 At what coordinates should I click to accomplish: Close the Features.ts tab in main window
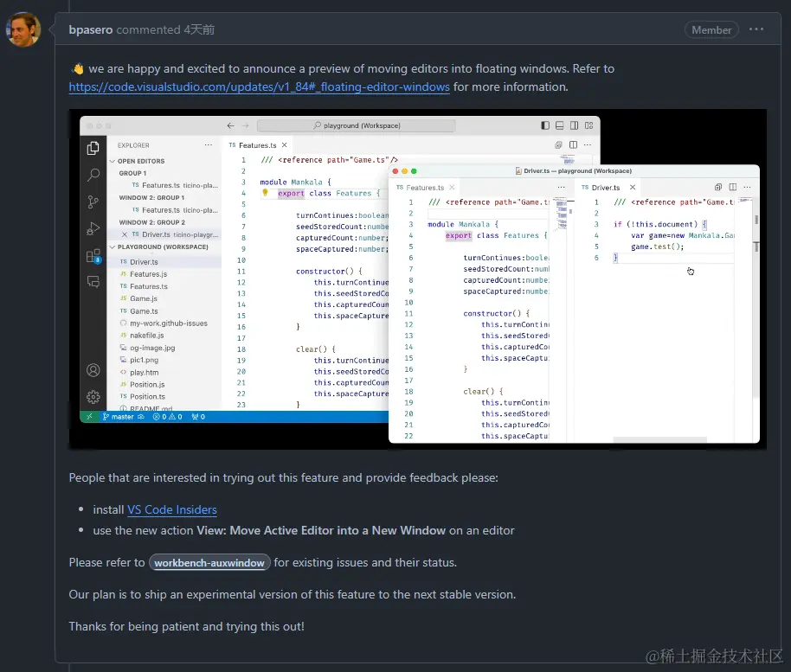285,144
